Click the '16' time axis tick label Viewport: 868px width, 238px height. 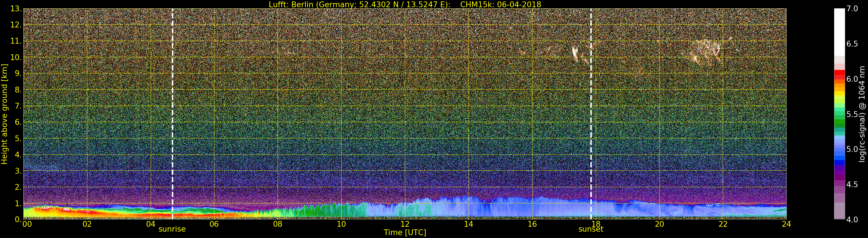point(532,224)
